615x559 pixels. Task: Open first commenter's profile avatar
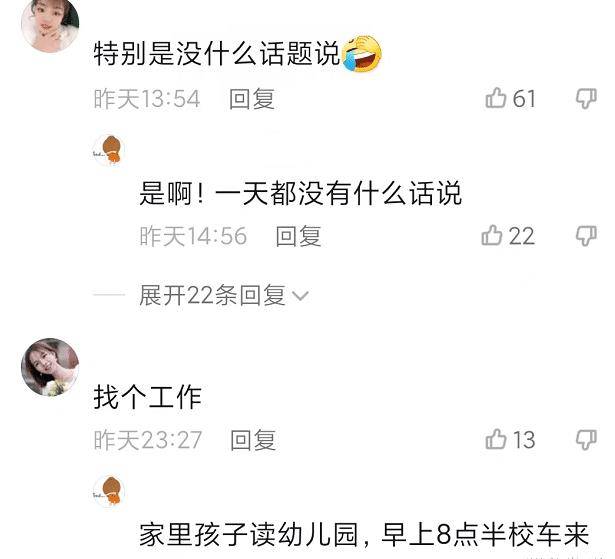pos(50,24)
